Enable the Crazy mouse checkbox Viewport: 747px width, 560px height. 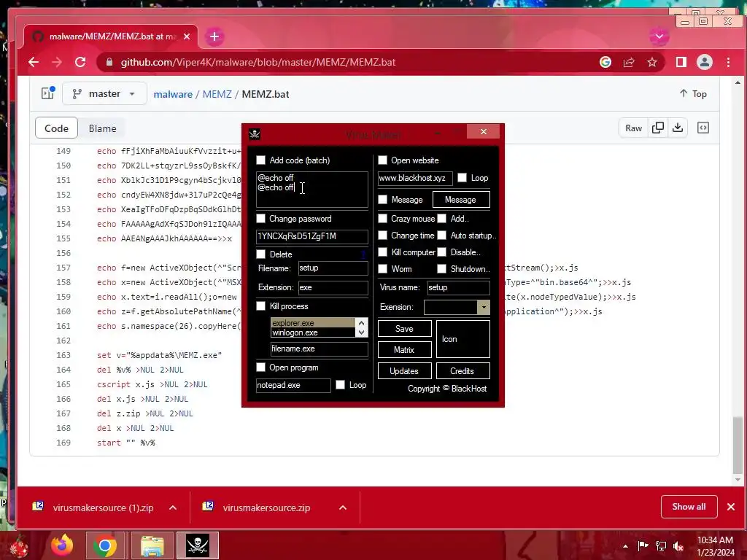(382, 219)
